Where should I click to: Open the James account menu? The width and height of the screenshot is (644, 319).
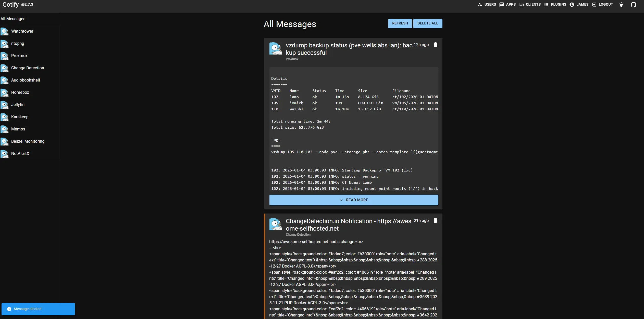(x=579, y=5)
